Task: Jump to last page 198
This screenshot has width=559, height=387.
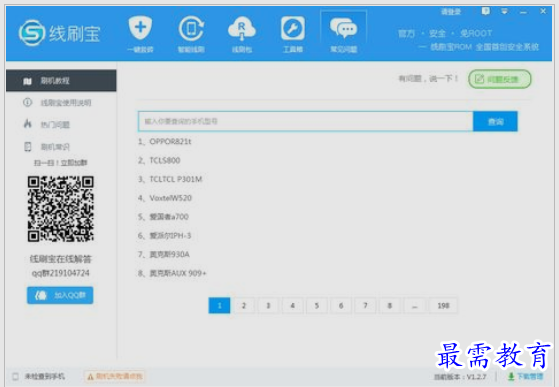Action: click(443, 305)
